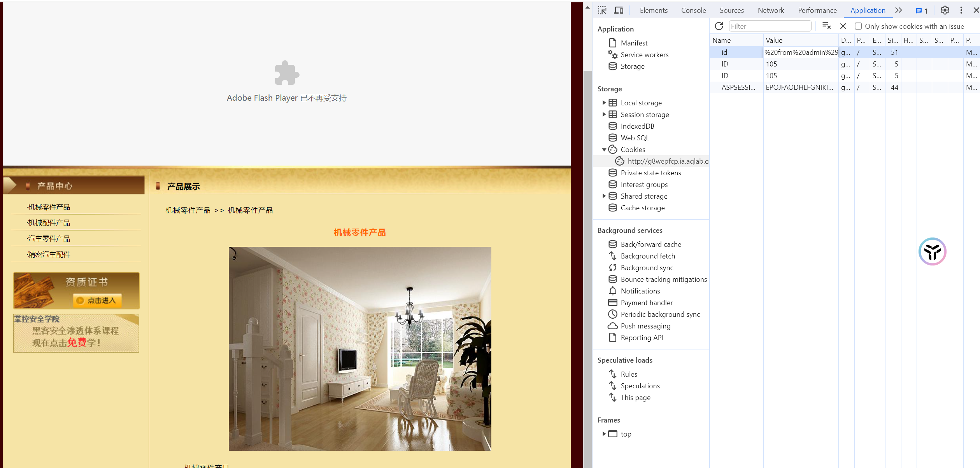The height and width of the screenshot is (468, 980).
Task: Select IndexedDB in the sidebar
Action: point(637,126)
